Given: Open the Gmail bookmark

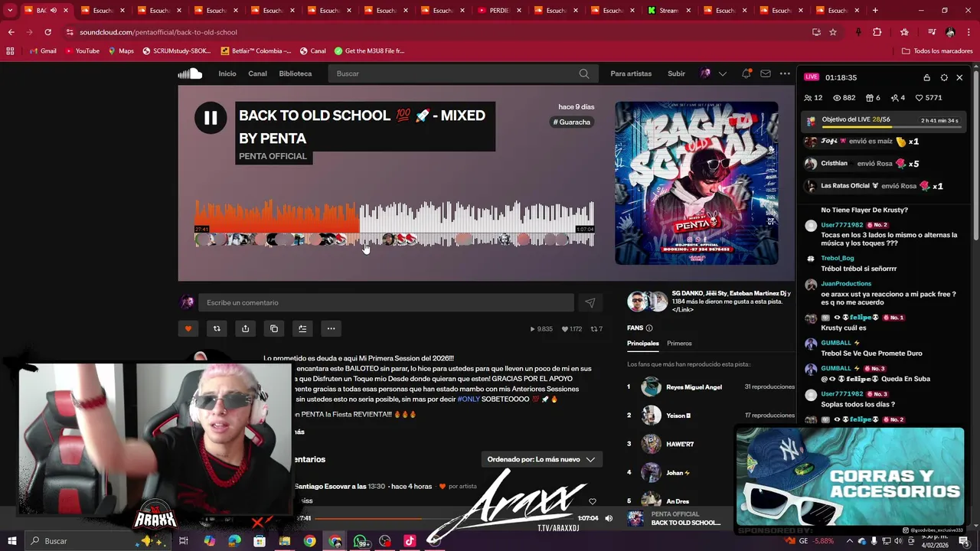Looking at the screenshot, I should [x=43, y=51].
